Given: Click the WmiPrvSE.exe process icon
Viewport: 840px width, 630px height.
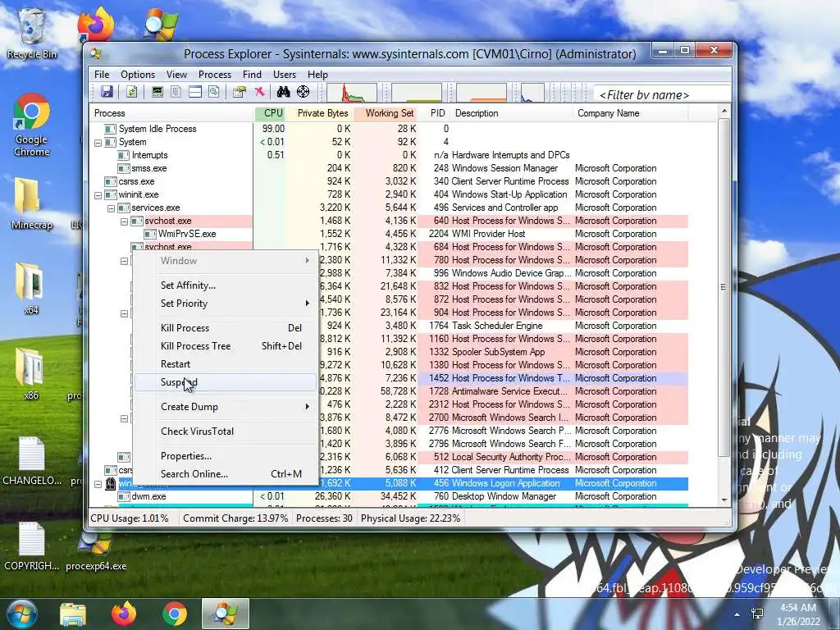Looking at the screenshot, I should tap(150, 234).
